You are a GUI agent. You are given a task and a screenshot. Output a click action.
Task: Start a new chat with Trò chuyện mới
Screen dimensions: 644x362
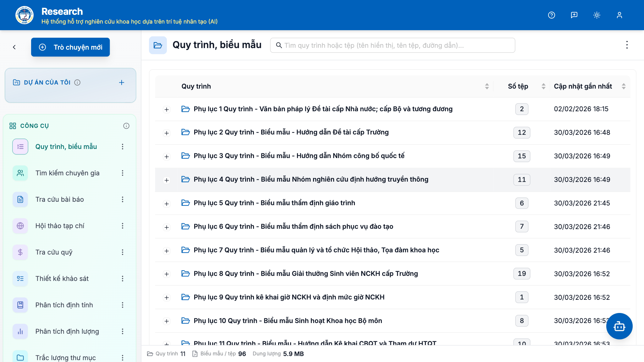coord(70,47)
